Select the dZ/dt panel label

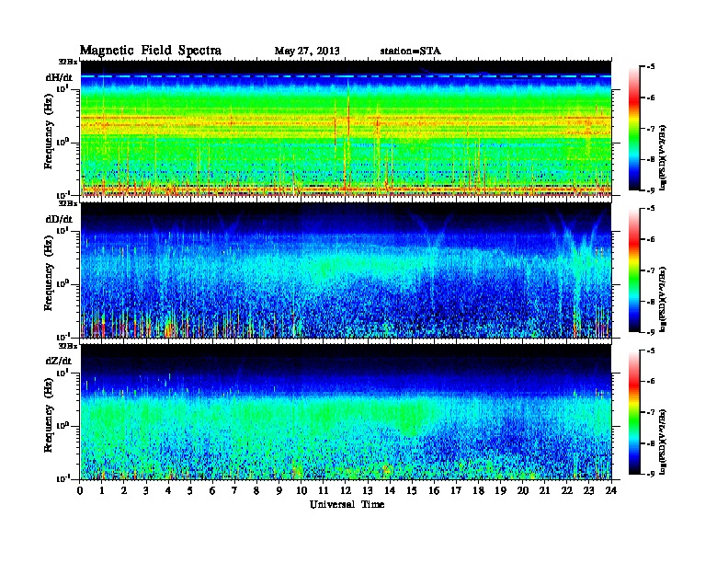pyautogui.click(x=59, y=361)
